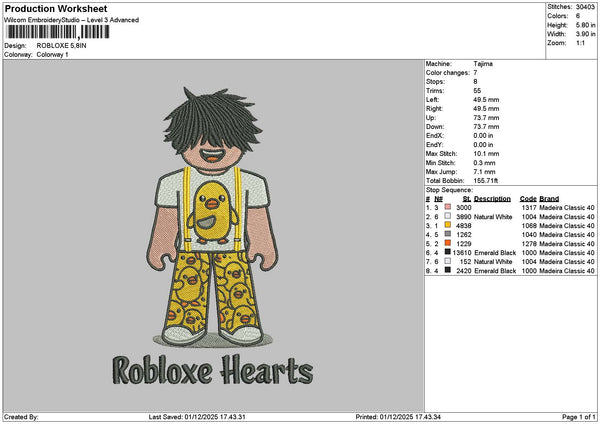Click the Min Stitch value 0.3 mm
The width and height of the screenshot is (600, 424).
pos(484,163)
